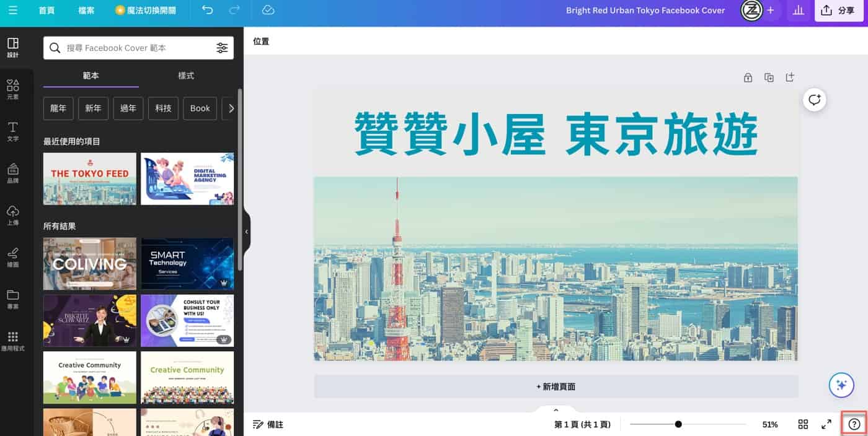Screen dimensions: 868x436
Task: Undo the last action
Action: pyautogui.click(x=208, y=11)
